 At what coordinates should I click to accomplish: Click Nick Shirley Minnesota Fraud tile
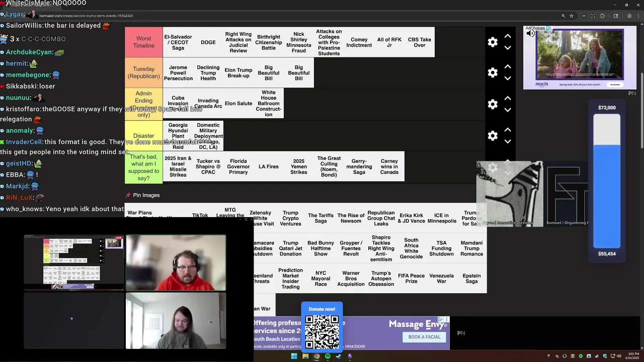[299, 42]
